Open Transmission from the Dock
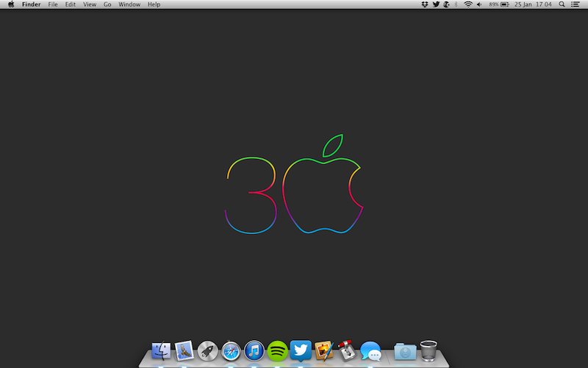588x368 pixels. 347,351
